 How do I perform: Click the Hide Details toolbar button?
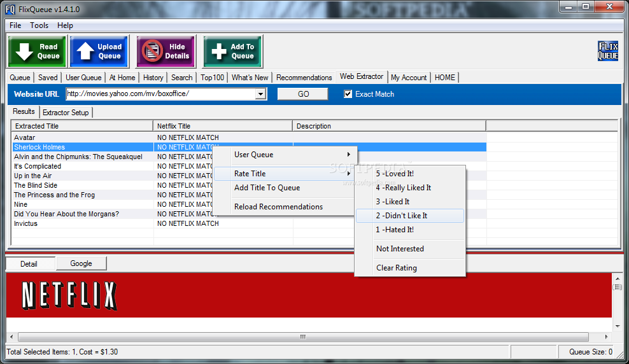166,52
